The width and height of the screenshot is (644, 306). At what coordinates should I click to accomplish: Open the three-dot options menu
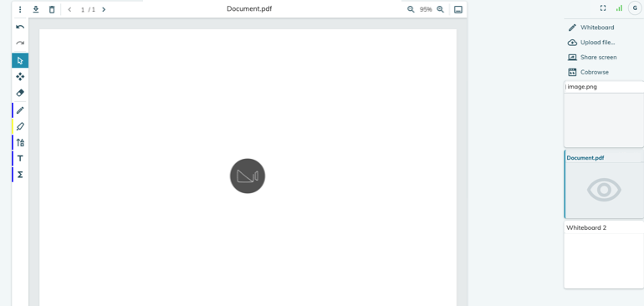tap(20, 9)
